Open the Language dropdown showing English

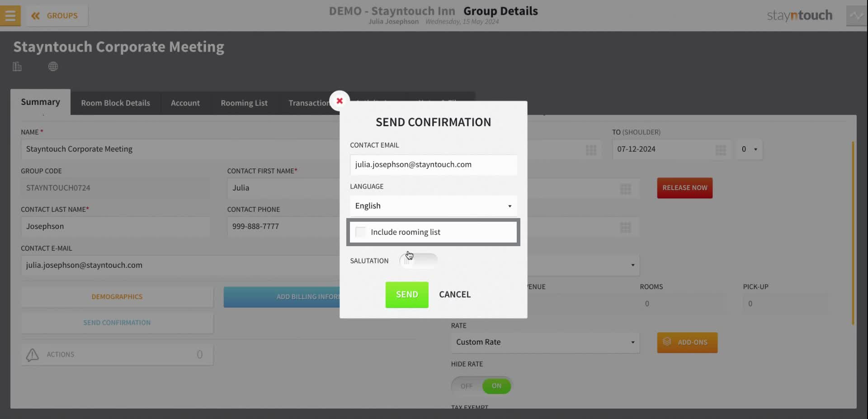[433, 206]
